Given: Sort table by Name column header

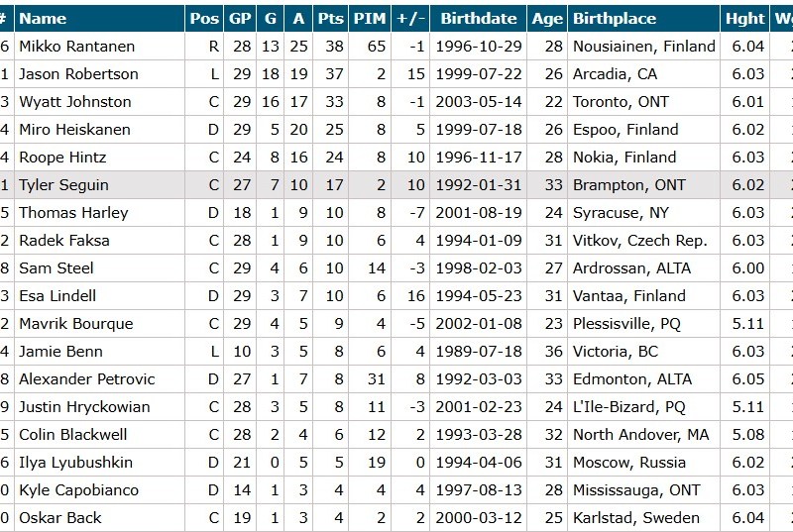Looking at the screenshot, I should [43, 18].
